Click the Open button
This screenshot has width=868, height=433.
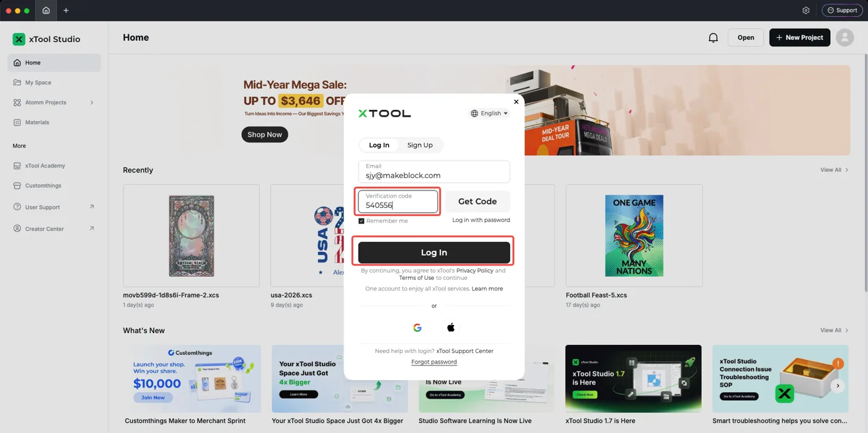(746, 37)
